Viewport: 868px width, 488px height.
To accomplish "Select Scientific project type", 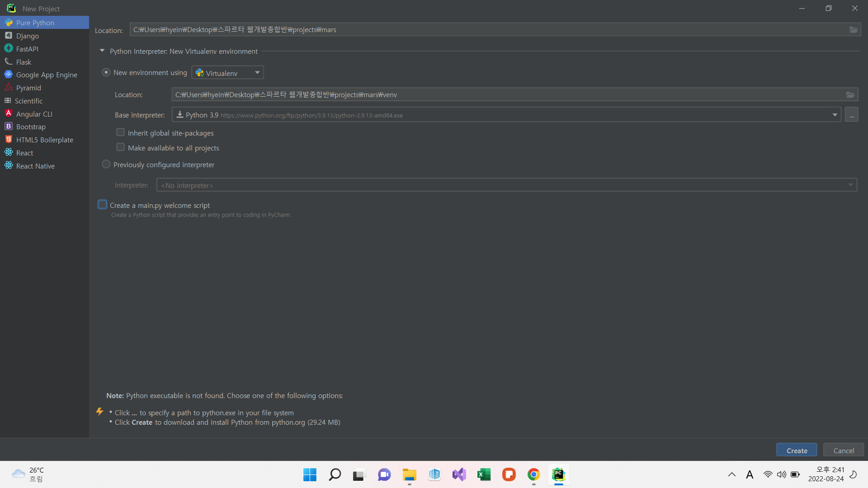I will 44,101.
